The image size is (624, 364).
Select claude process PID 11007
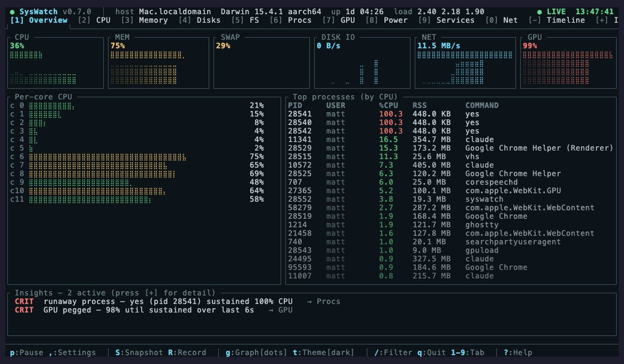(x=450, y=276)
